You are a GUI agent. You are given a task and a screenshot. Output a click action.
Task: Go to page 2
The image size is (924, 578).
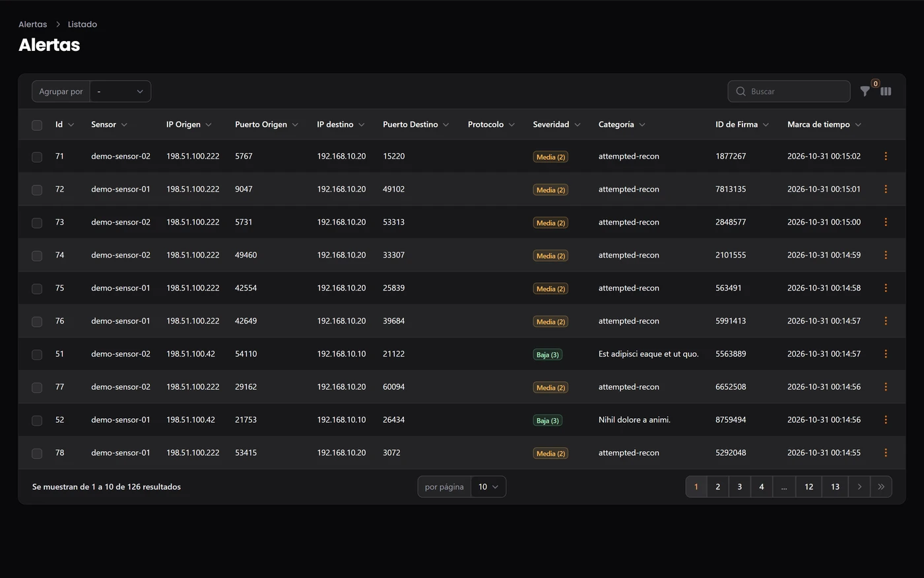click(x=718, y=487)
